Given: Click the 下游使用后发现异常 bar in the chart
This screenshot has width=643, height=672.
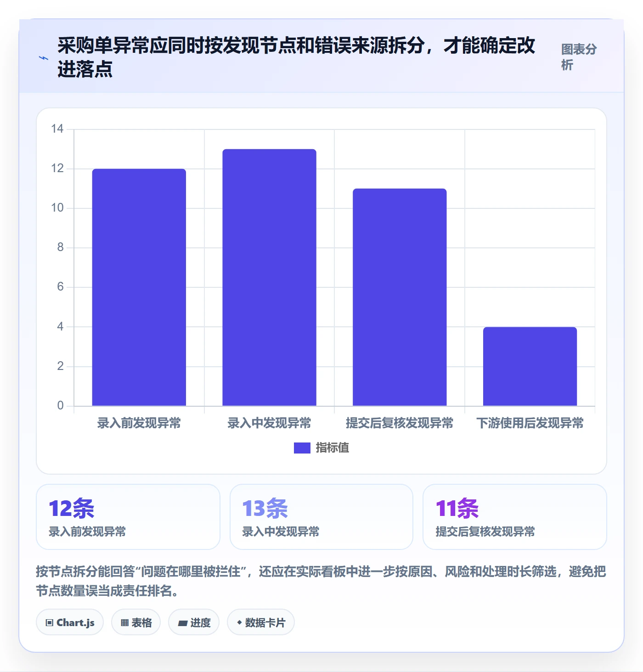Looking at the screenshot, I should coord(530,366).
